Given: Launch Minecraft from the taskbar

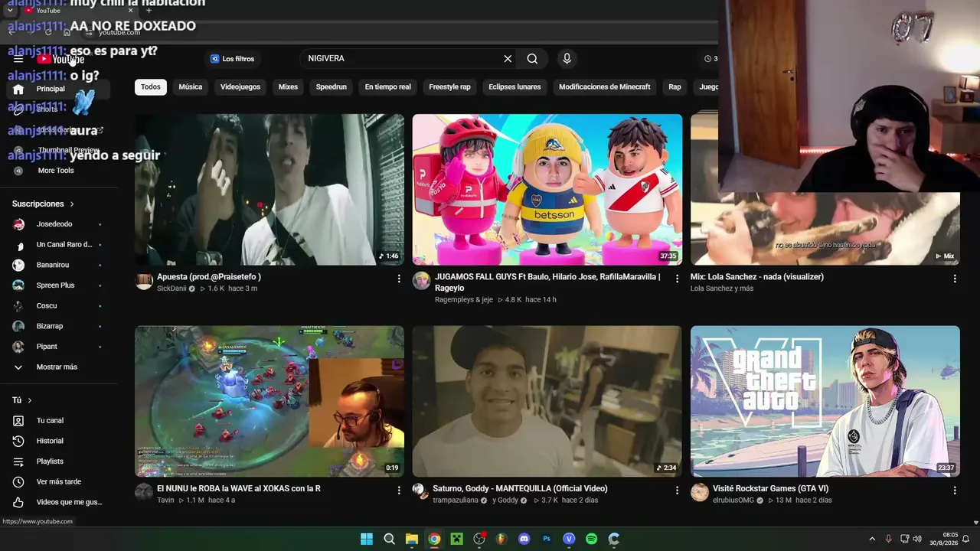Looking at the screenshot, I should tap(457, 539).
